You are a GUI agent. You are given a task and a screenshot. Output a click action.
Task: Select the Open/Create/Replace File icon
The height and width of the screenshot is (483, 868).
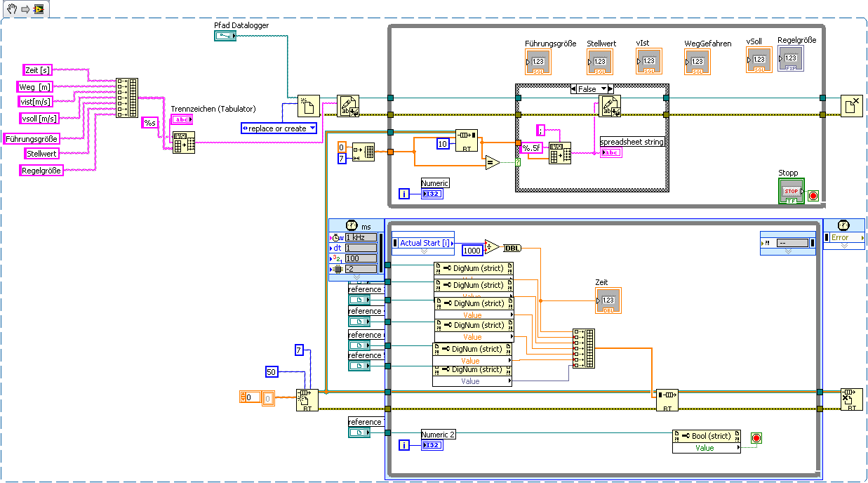309,105
